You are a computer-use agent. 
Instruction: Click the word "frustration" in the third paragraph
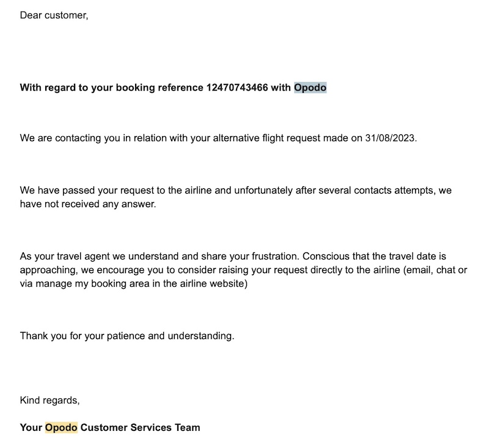(273, 256)
